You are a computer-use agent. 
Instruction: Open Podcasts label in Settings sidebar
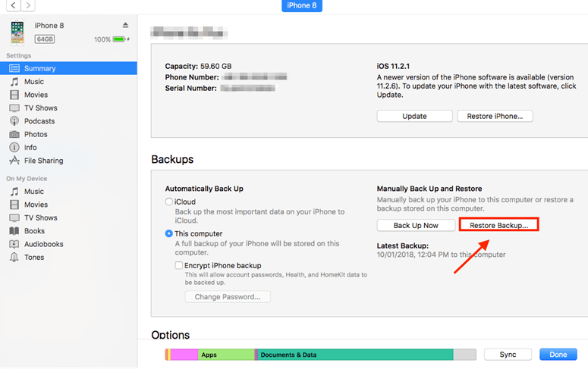(x=39, y=121)
